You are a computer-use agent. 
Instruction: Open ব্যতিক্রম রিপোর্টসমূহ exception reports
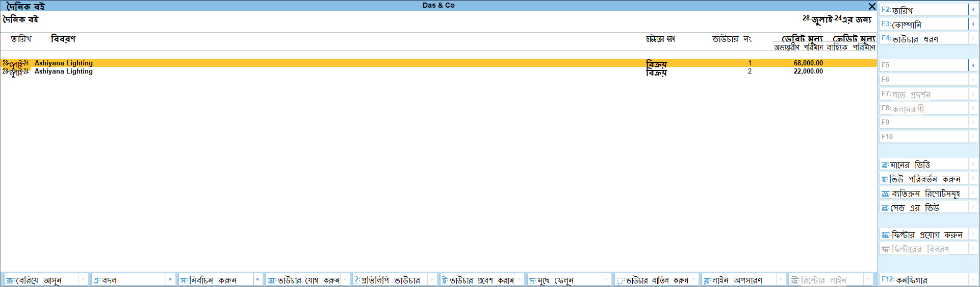coord(923,193)
